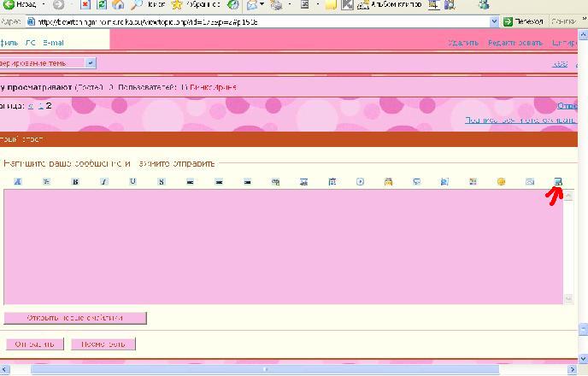Align message text to the left

(190, 182)
